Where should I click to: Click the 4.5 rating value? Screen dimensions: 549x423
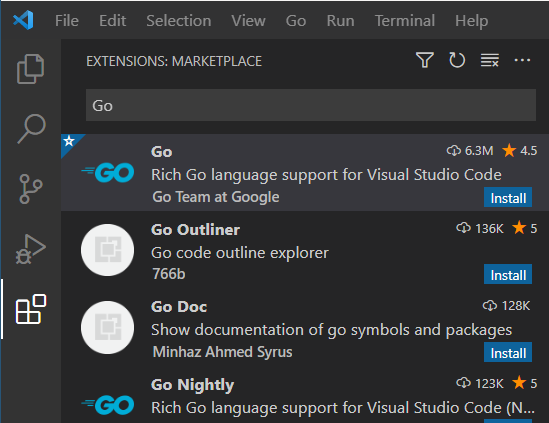[528, 151]
